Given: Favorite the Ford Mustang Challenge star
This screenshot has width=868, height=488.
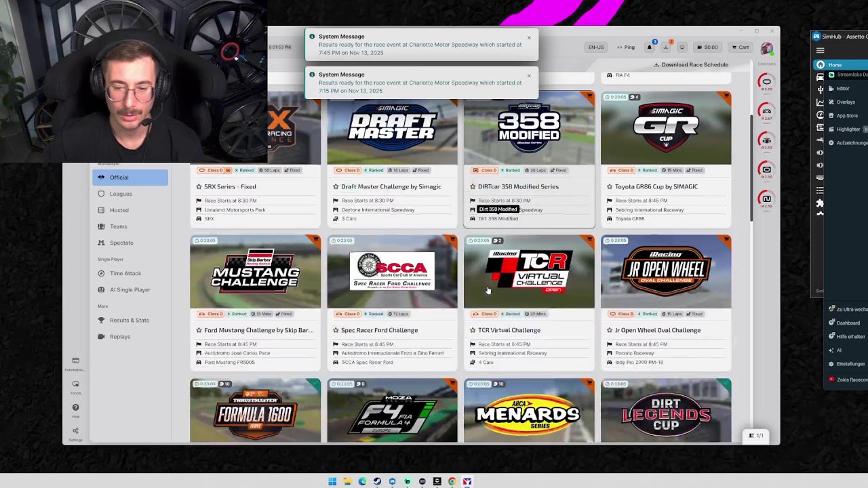Looking at the screenshot, I should point(199,330).
